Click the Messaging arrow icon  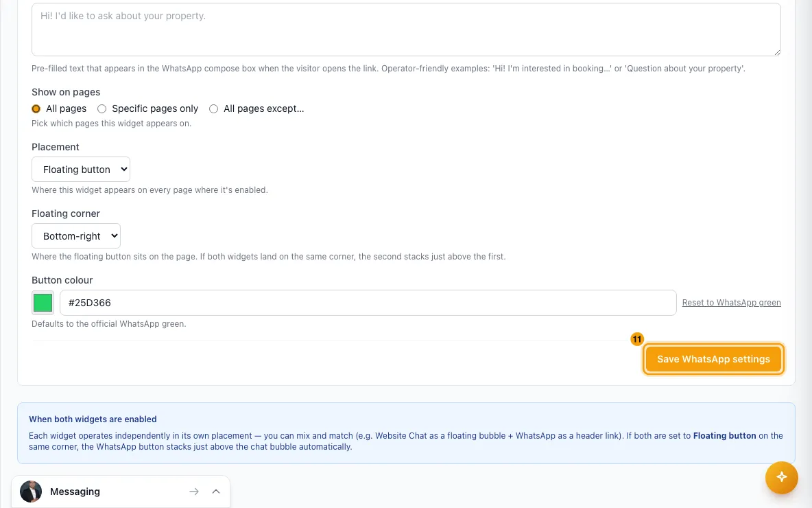point(193,492)
